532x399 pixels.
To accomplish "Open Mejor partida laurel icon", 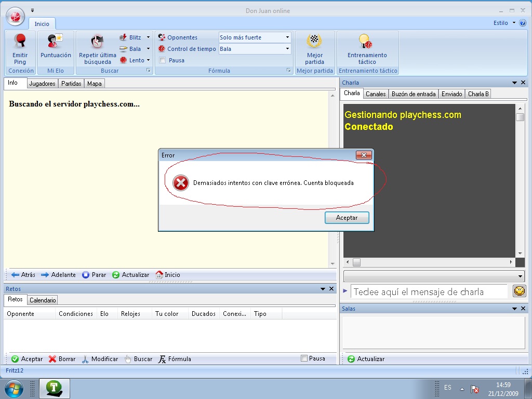I will tap(314, 41).
